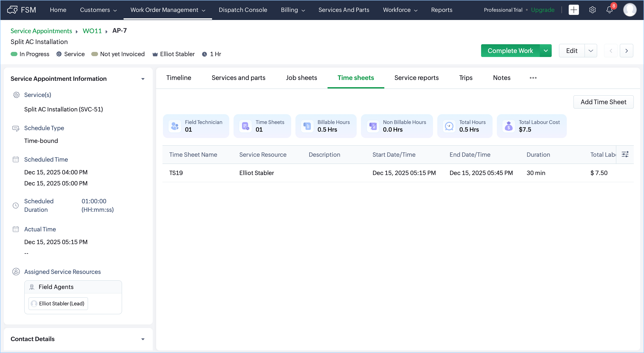This screenshot has width=644, height=353.
Task: Click Total Labour Cost money-bag icon
Action: point(509,126)
